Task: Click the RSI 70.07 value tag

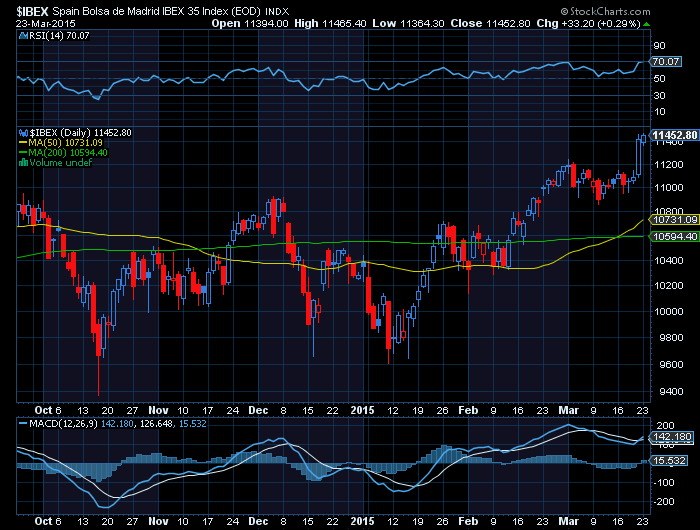Action: [666, 62]
